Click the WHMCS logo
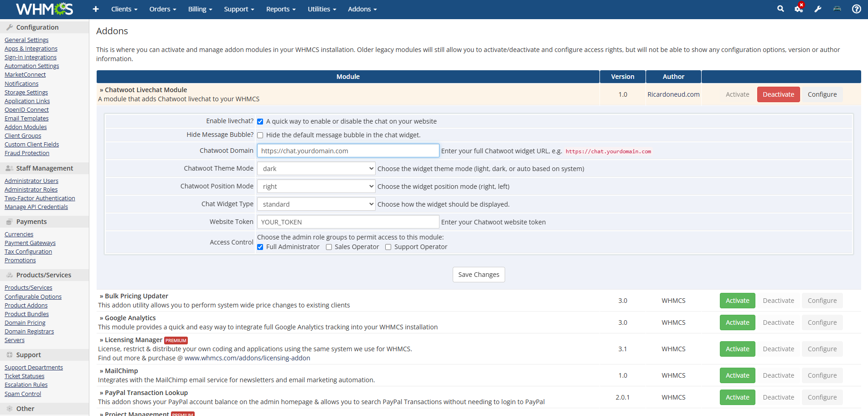Image resolution: width=868 pixels, height=416 pixels. coord(44,9)
